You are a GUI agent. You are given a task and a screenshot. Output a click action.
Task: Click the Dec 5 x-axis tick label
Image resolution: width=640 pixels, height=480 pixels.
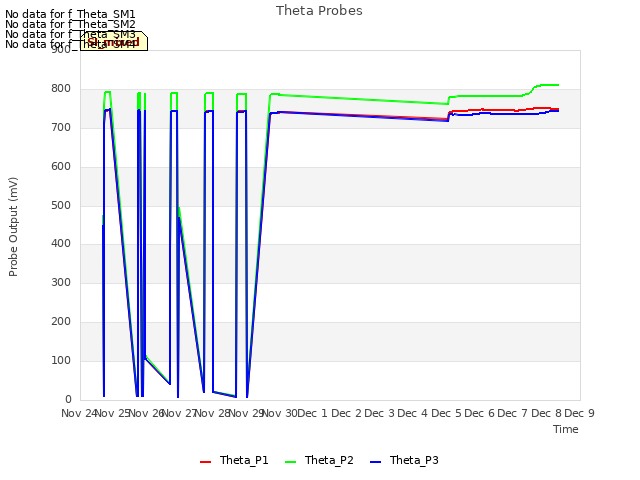pos(446,413)
